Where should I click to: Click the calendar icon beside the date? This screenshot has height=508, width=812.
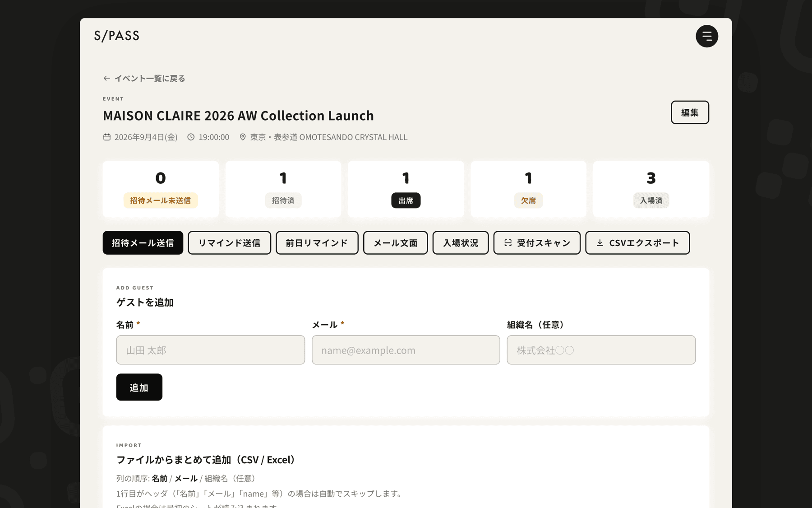(107, 137)
